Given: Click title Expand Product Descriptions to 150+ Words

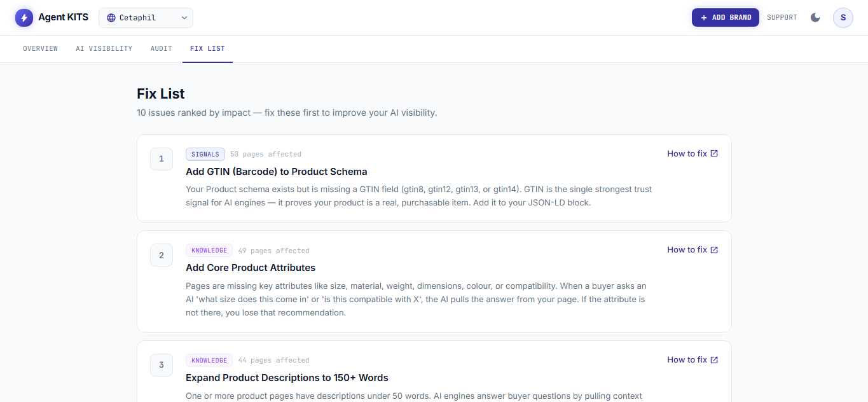Looking at the screenshot, I should coord(287,378).
